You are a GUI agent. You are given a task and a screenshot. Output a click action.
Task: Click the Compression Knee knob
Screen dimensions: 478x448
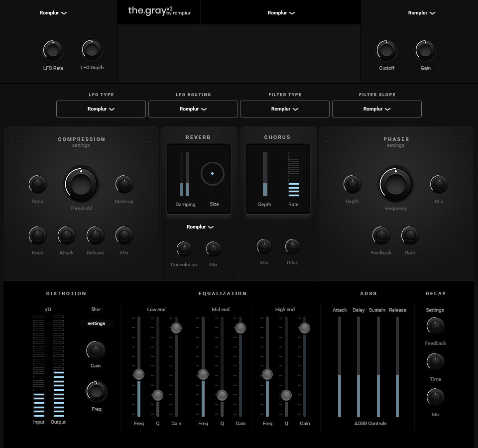tap(37, 235)
